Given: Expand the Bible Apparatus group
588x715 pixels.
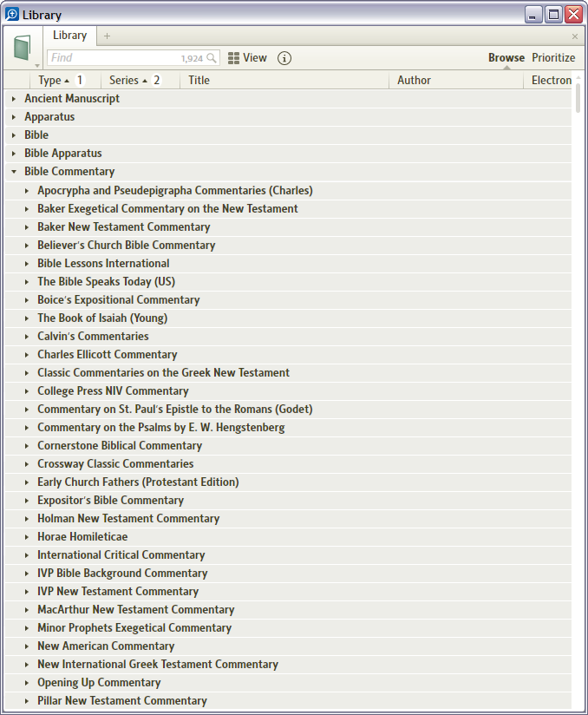Looking at the screenshot, I should (x=14, y=154).
